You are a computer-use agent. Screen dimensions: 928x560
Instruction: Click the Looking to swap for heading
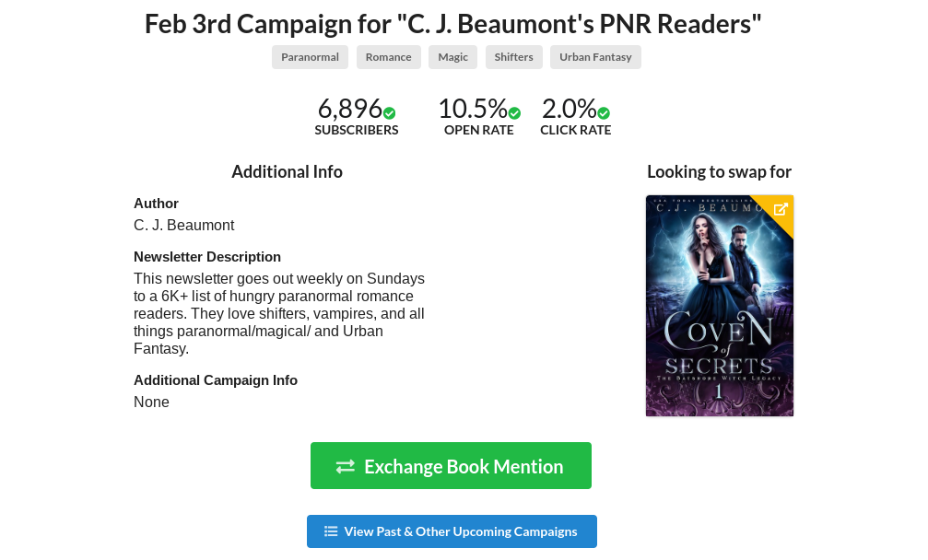pyautogui.click(x=719, y=171)
